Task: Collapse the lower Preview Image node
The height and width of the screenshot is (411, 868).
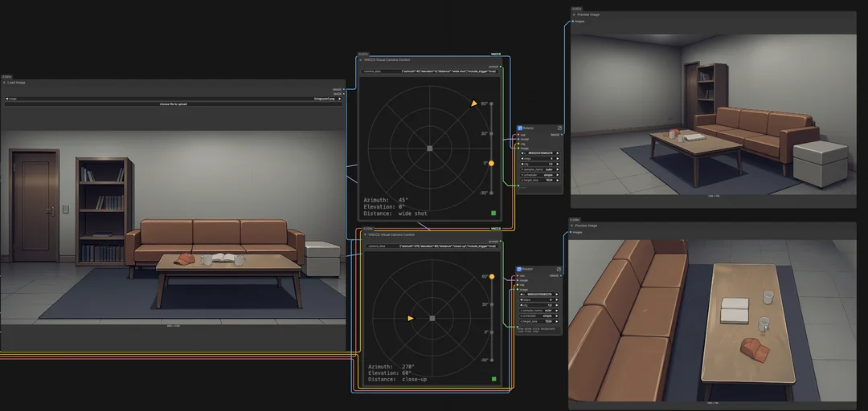Action: click(572, 226)
